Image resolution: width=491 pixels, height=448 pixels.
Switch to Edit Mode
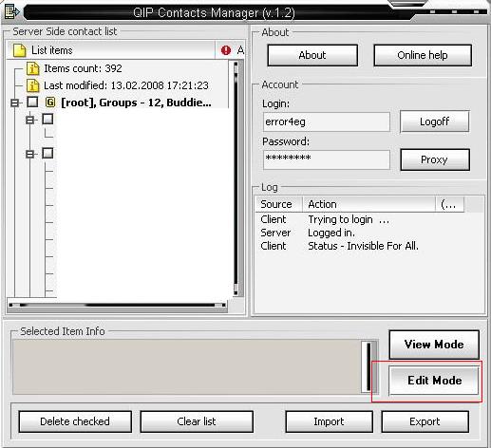[x=434, y=381]
